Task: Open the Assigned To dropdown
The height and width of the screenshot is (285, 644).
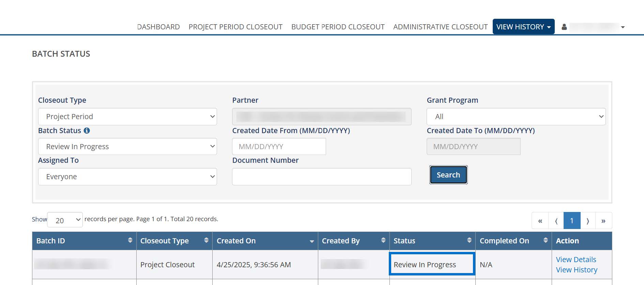Action: coord(127,177)
